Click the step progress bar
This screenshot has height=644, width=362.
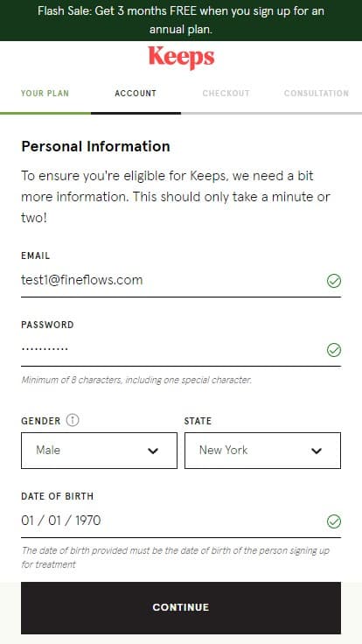point(181,113)
